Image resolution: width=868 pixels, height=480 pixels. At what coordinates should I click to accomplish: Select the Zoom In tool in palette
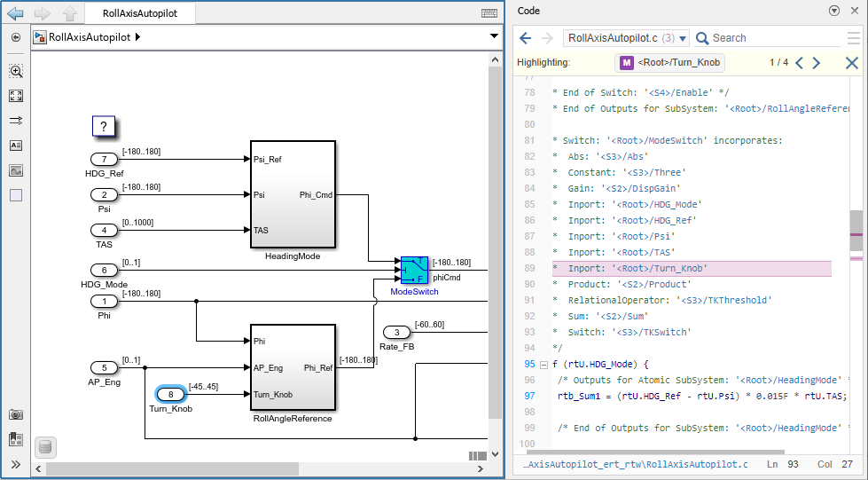coord(16,71)
